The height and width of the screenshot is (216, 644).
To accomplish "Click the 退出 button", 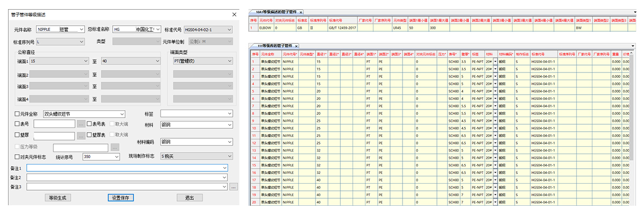I will tap(189, 198).
